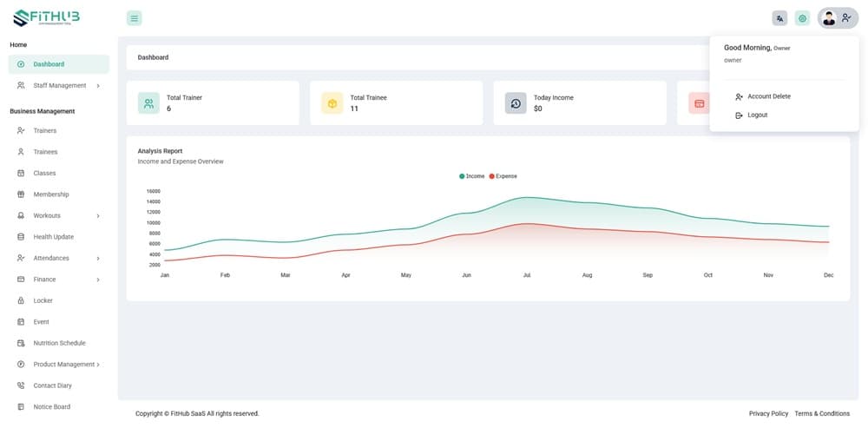Open the settings gear icon in header

(802, 18)
